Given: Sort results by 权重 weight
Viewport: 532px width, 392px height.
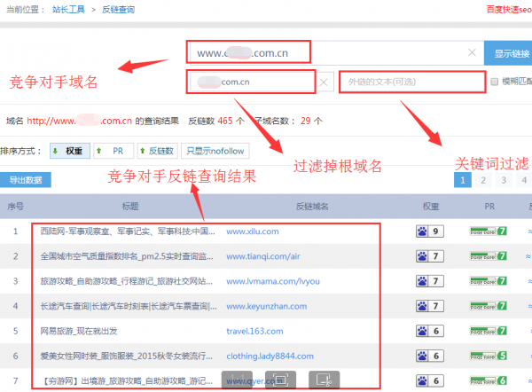Looking at the screenshot, I should point(70,151).
